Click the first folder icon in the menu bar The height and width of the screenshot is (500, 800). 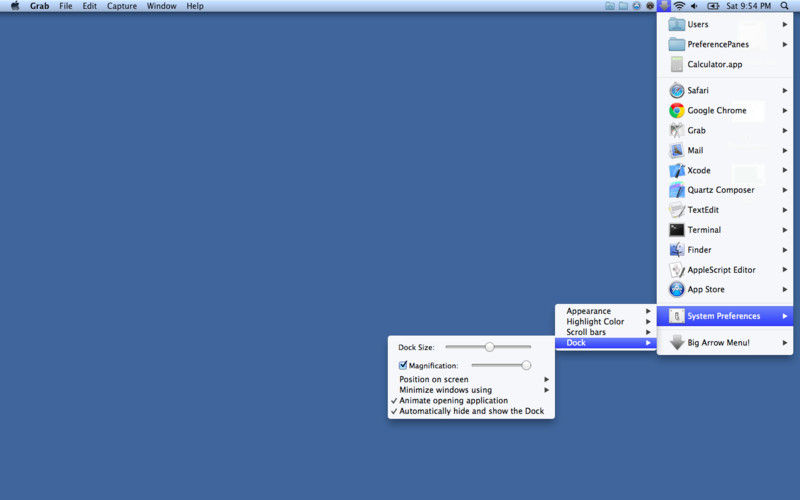tap(610, 6)
